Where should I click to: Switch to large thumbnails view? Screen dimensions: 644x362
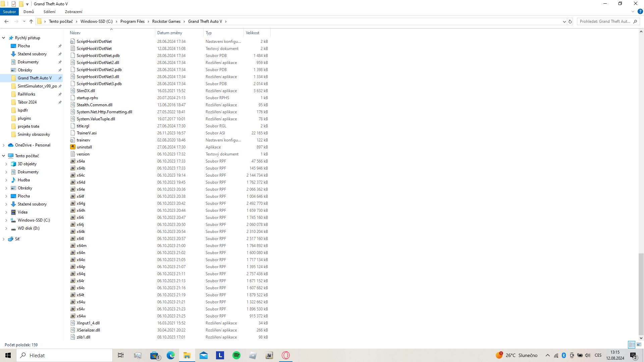pos(639,345)
